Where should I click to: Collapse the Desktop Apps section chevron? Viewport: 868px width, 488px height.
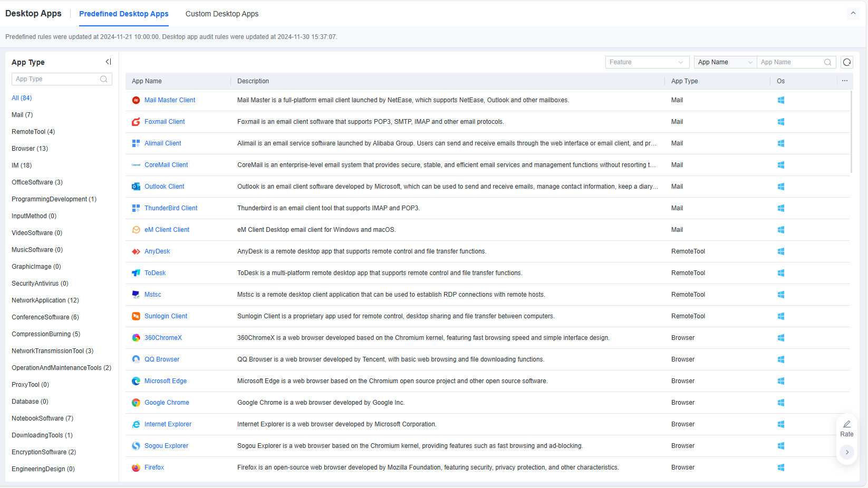pyautogui.click(x=853, y=13)
